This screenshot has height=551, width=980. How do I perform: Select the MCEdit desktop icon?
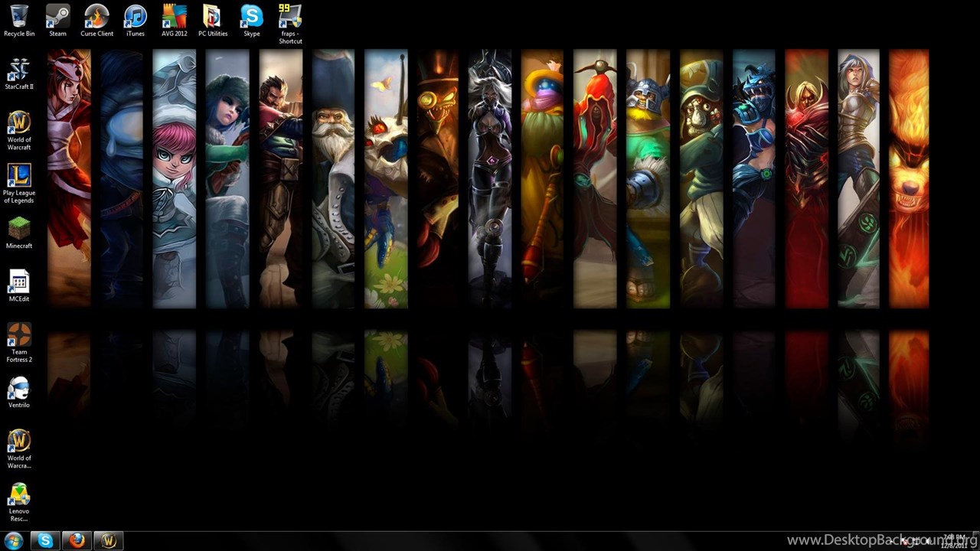19,282
